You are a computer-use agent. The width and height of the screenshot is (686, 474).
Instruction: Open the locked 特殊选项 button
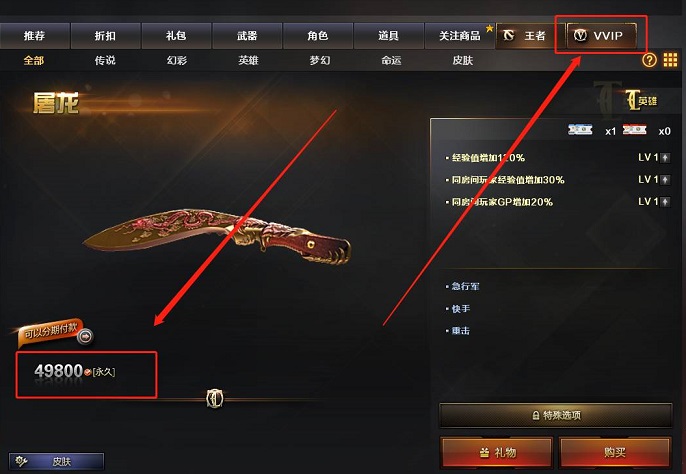coord(556,415)
